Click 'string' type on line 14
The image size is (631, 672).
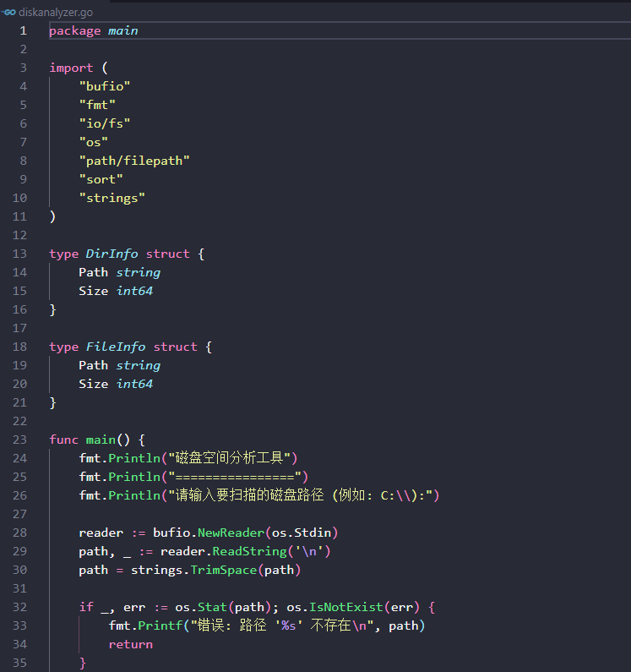[138, 272]
